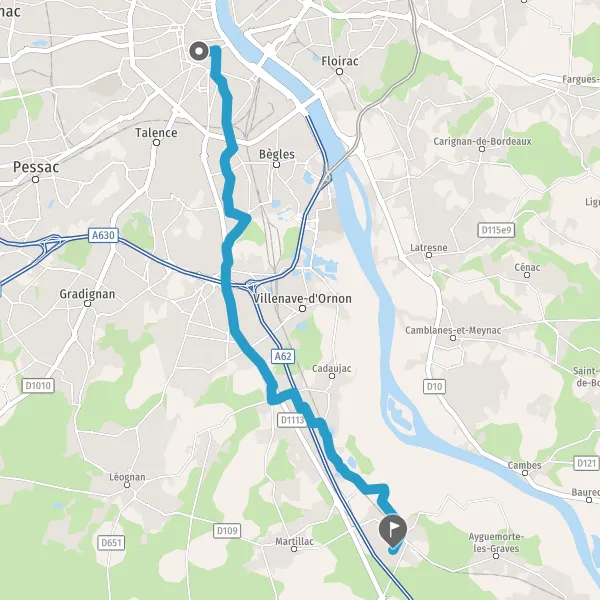Select the D1010 road badge
Viewport: 600px width, 600px height.
coord(38,385)
